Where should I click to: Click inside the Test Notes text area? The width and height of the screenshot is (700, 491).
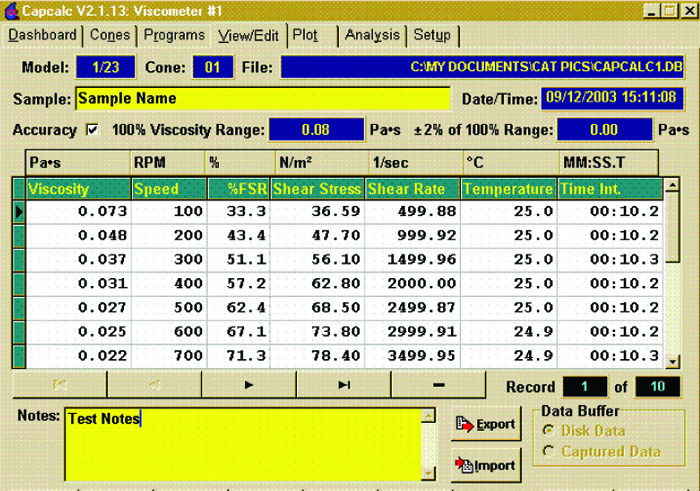tap(244, 445)
